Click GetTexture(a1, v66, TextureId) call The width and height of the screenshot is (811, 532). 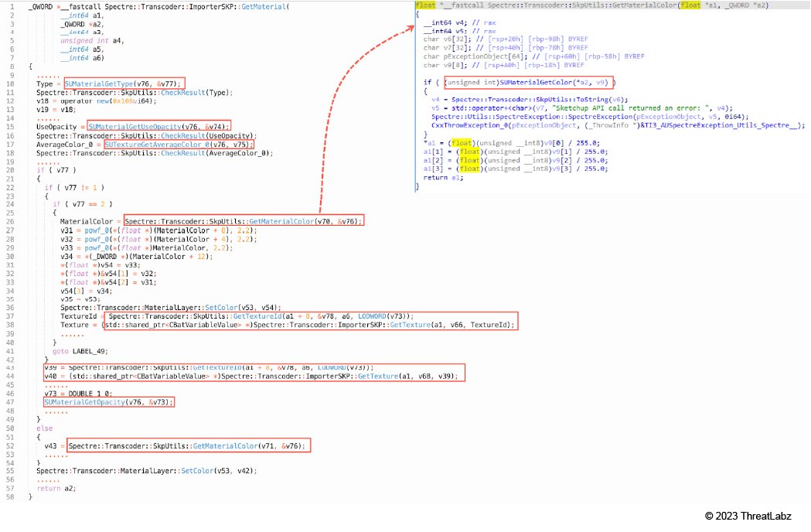309,326
